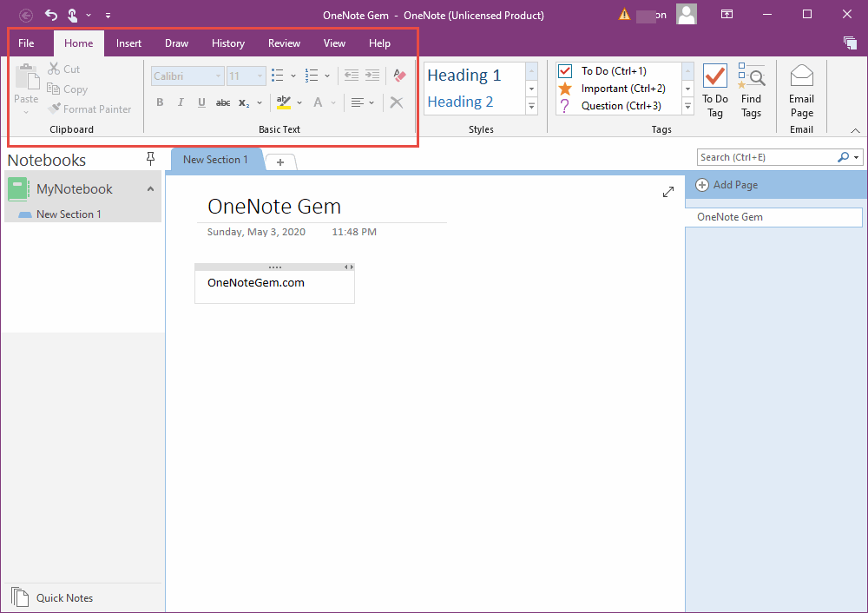Viewport: 868px width, 613px height.
Task: Open the font color dropdown arrow
Action: pyautogui.click(x=332, y=102)
